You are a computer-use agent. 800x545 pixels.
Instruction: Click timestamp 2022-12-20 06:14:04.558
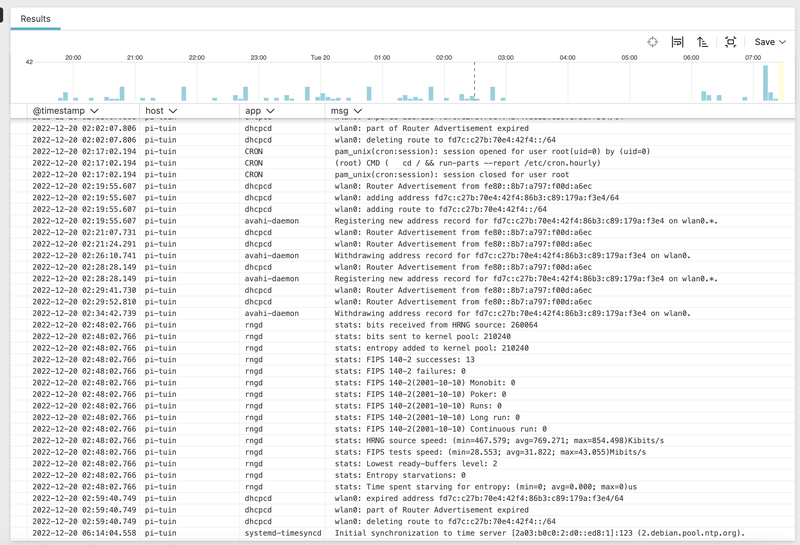[x=84, y=533]
